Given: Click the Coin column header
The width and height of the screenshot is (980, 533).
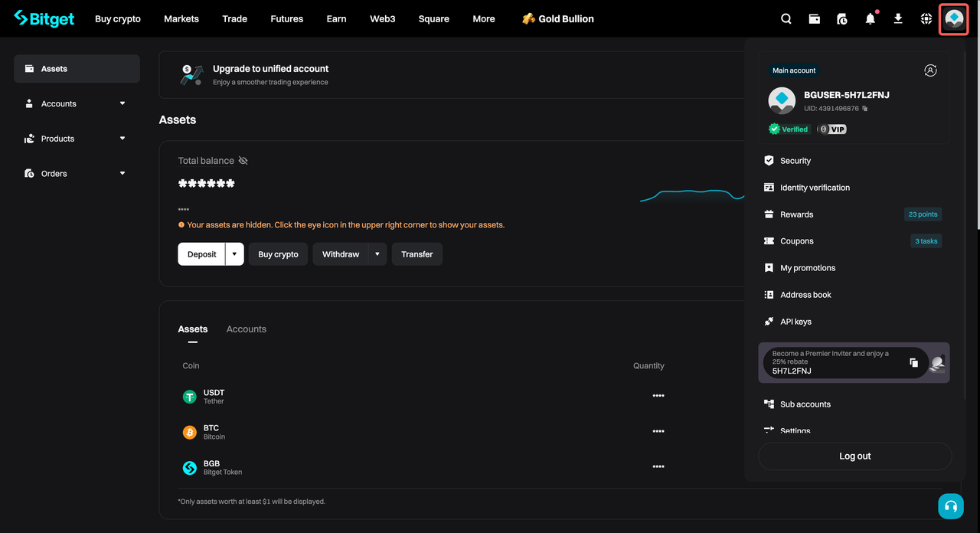Looking at the screenshot, I should pos(191,366).
